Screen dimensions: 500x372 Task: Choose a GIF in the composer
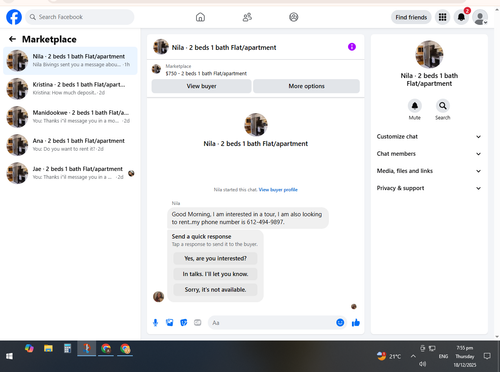198,323
